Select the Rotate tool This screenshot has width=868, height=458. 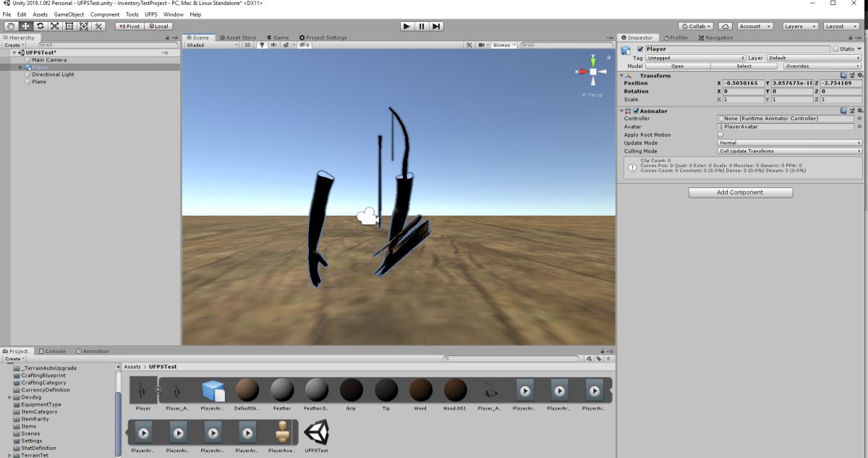(x=40, y=26)
